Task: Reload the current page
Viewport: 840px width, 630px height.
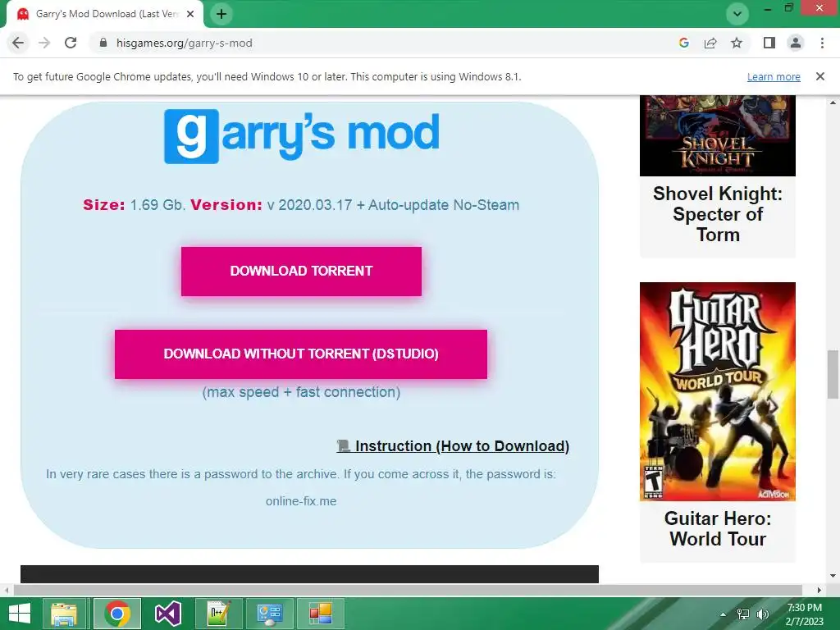Action: [71, 43]
